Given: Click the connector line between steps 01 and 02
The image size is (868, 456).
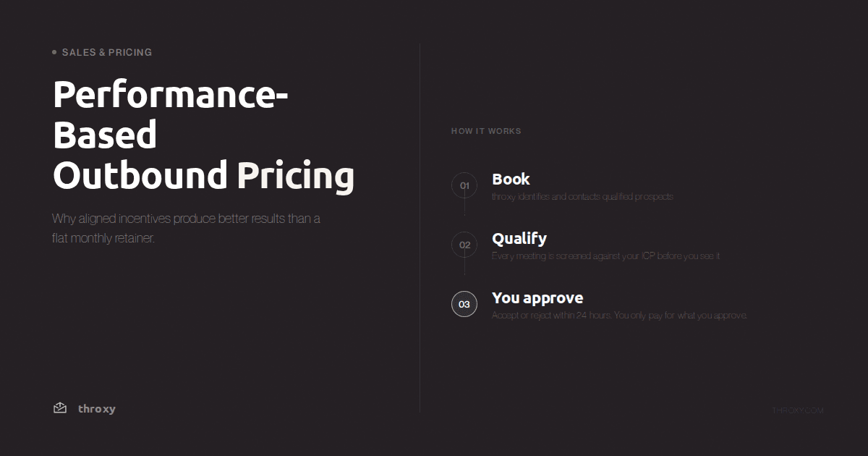Looking at the screenshot, I should (x=464, y=207).
